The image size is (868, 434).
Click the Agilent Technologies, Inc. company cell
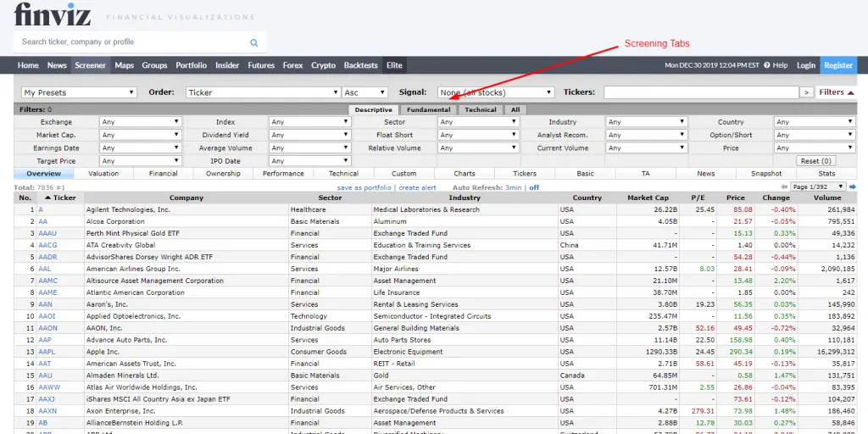pyautogui.click(x=186, y=210)
